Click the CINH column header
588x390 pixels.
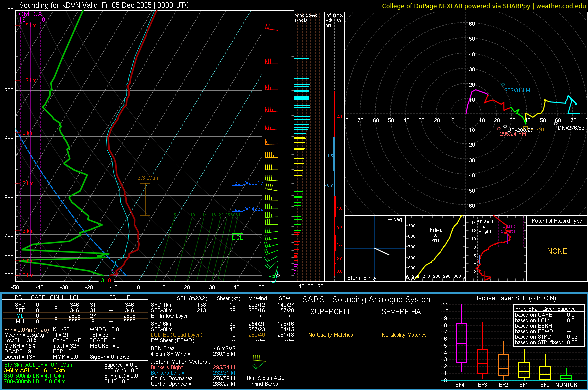click(x=57, y=297)
